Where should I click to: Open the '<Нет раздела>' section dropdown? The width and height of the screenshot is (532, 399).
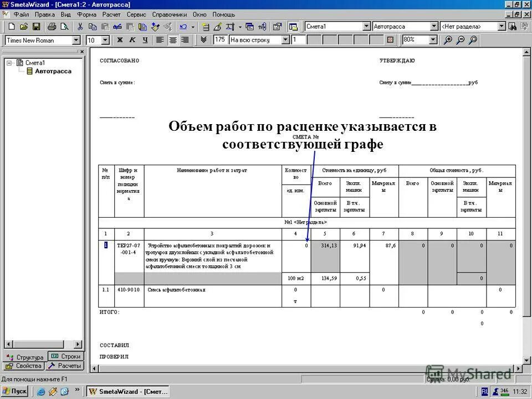(502, 27)
